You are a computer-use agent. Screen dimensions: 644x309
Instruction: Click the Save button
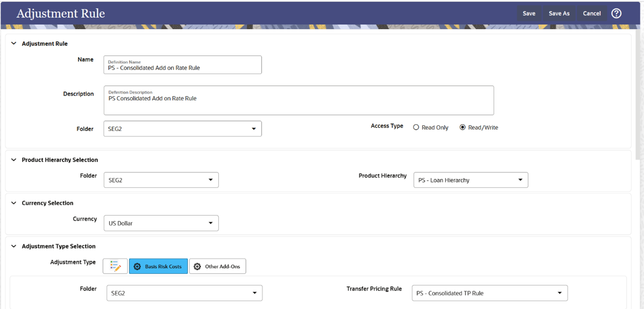(x=528, y=13)
